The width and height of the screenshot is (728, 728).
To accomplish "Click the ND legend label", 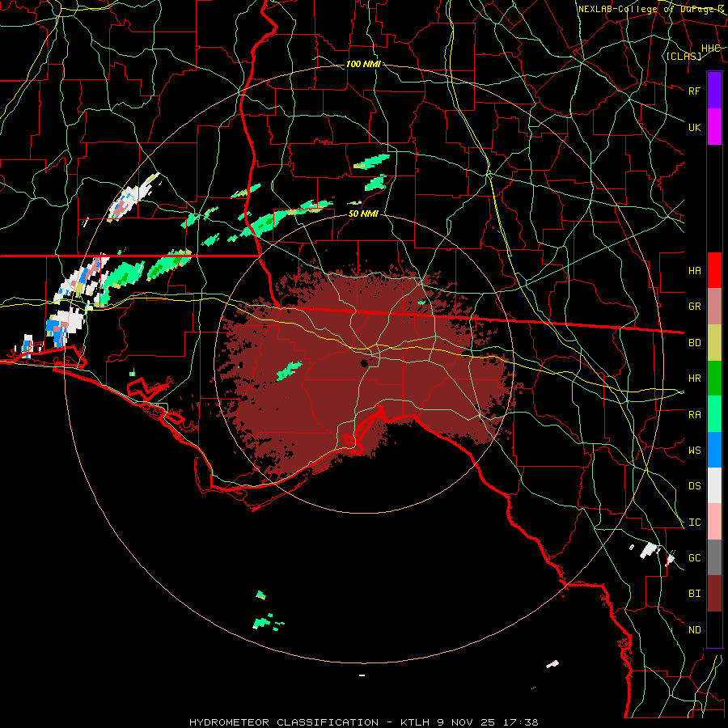I will (694, 630).
